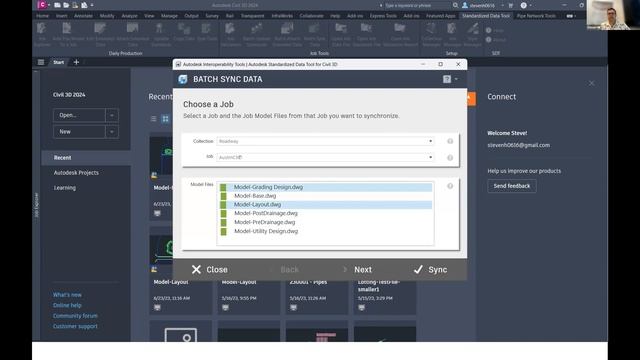Toggle green box beside Model-PreDrainage.dwg
640x360 pixels.
[x=223, y=222]
